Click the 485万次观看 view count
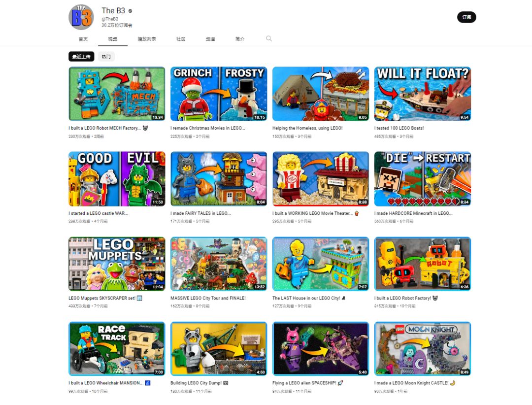The width and height of the screenshot is (532, 405). coord(385,136)
